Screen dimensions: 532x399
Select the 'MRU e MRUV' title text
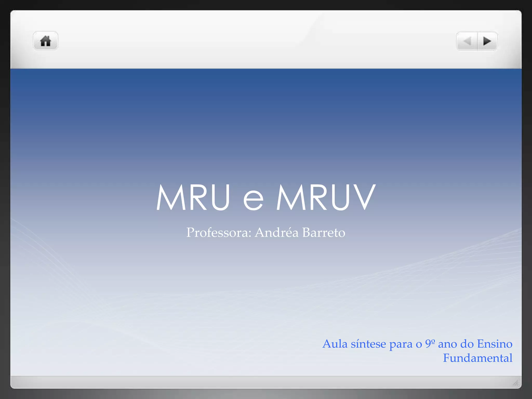click(x=266, y=197)
